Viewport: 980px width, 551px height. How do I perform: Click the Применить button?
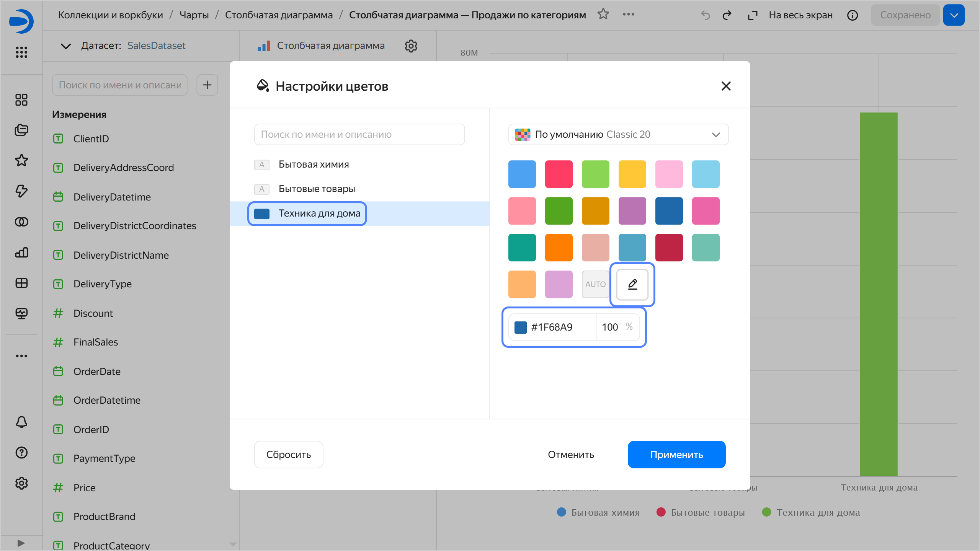(x=676, y=455)
